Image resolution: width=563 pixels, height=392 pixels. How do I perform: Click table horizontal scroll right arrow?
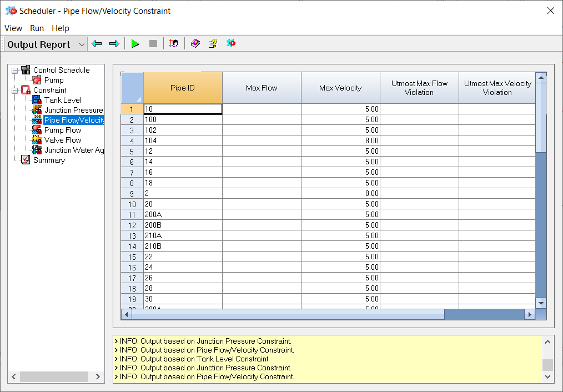(530, 314)
